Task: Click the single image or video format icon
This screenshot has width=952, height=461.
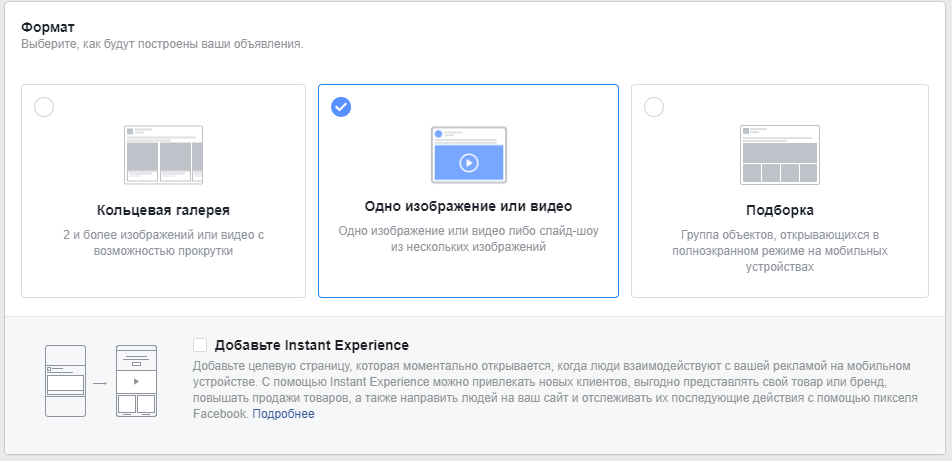Action: point(469,155)
